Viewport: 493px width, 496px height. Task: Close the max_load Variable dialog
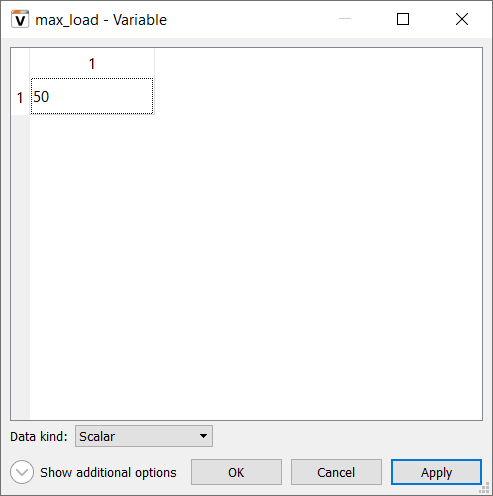(x=462, y=19)
